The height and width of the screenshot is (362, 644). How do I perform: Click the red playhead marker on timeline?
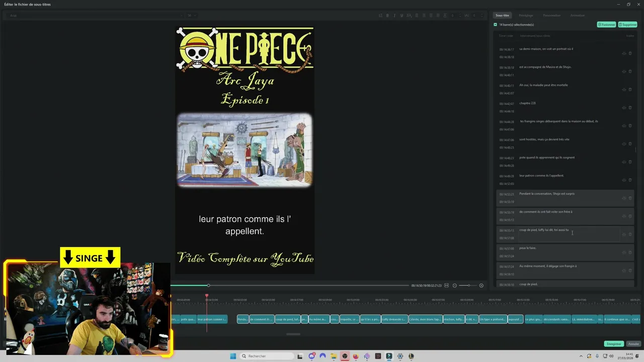pyautogui.click(x=207, y=297)
